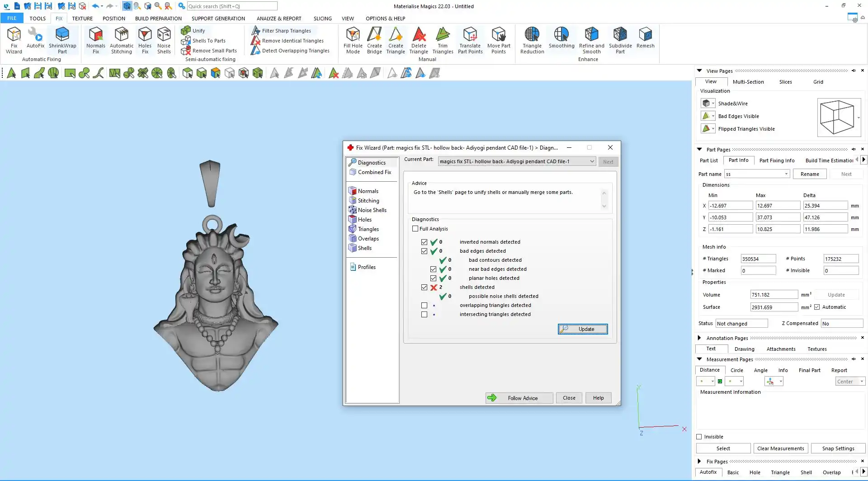Image resolution: width=868 pixels, height=481 pixels.
Task: Open the Current Part dropdown
Action: pos(592,161)
